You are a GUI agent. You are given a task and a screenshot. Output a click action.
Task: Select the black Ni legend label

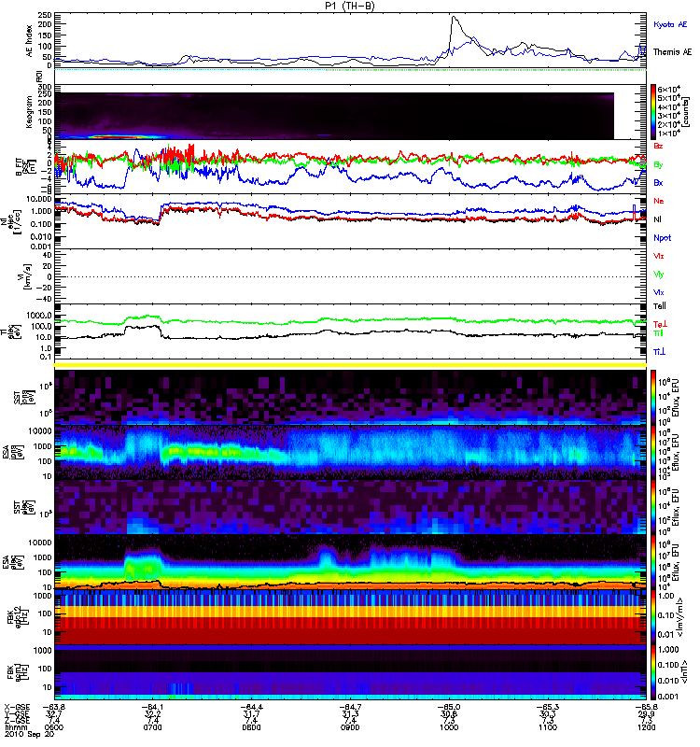coord(657,219)
